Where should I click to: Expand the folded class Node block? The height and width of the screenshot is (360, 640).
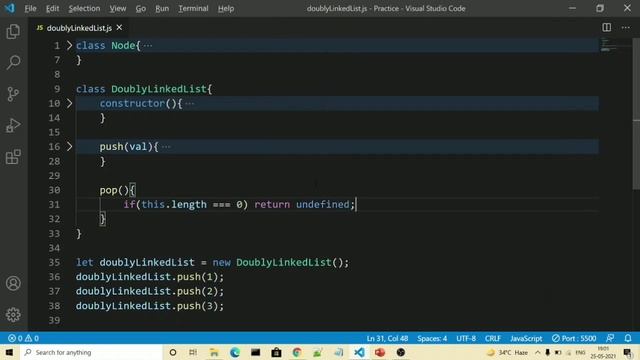tap(69, 45)
